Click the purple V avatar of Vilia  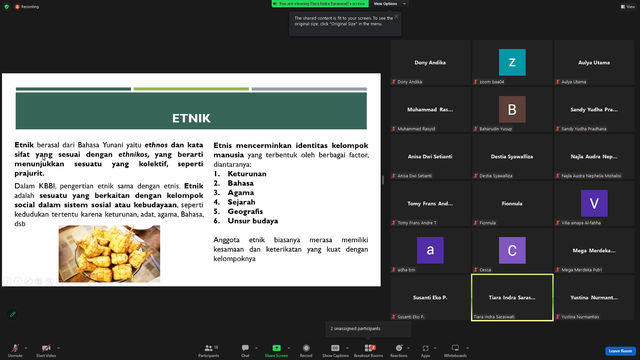[594, 203]
